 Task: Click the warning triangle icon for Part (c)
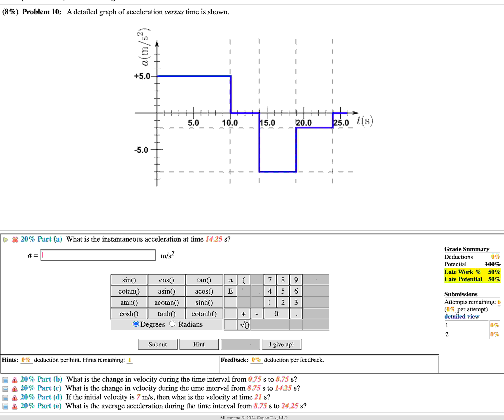click(15, 389)
